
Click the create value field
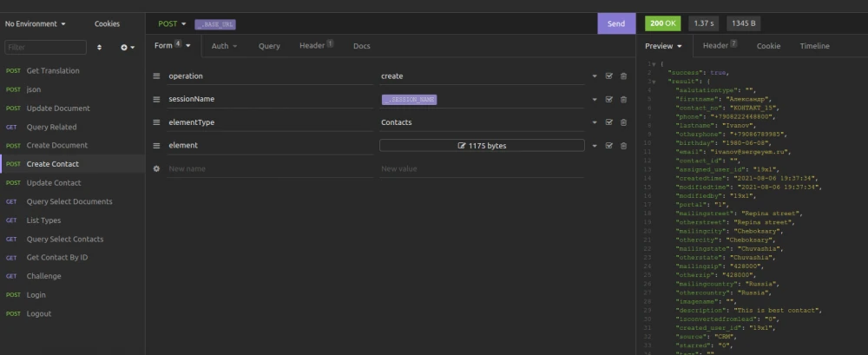(x=482, y=76)
